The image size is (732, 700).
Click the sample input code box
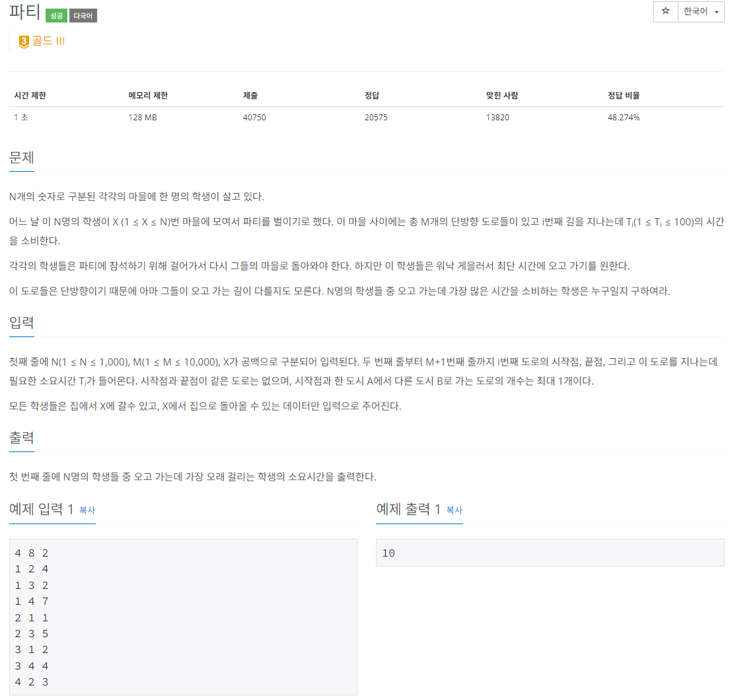tap(183, 617)
